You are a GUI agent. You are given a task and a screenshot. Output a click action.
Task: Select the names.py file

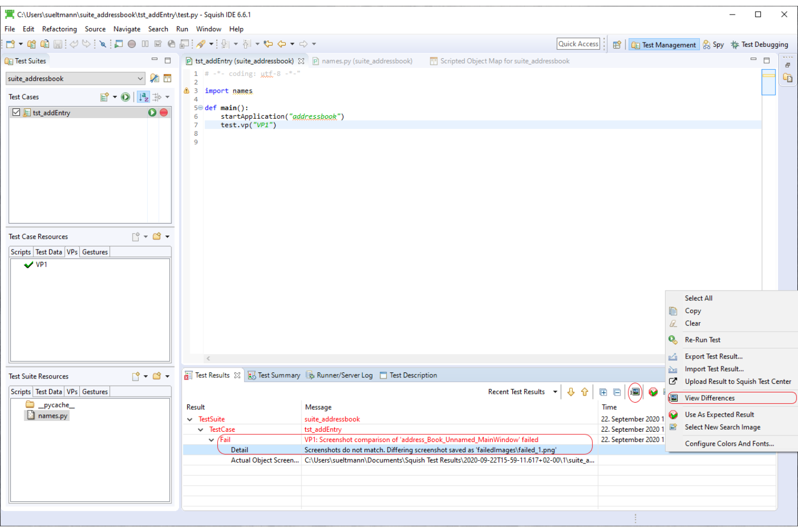[47, 416]
